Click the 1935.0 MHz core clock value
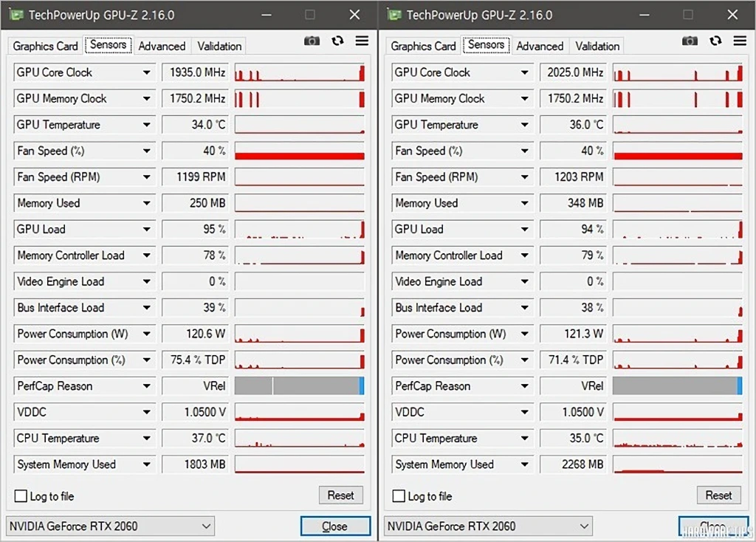 coord(195,72)
